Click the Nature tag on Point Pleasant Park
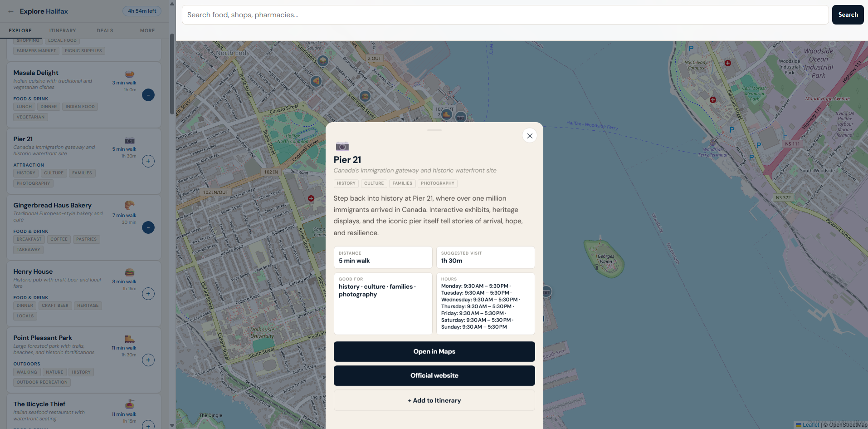 [54, 372]
